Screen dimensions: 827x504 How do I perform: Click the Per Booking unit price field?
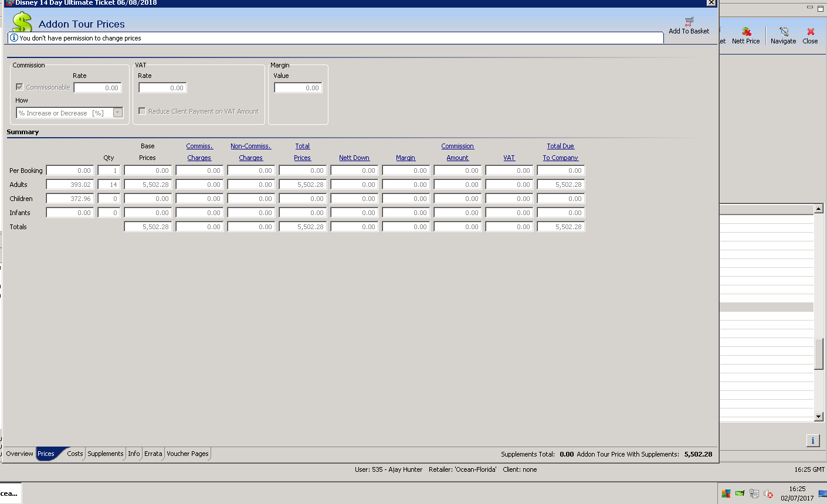pos(70,171)
